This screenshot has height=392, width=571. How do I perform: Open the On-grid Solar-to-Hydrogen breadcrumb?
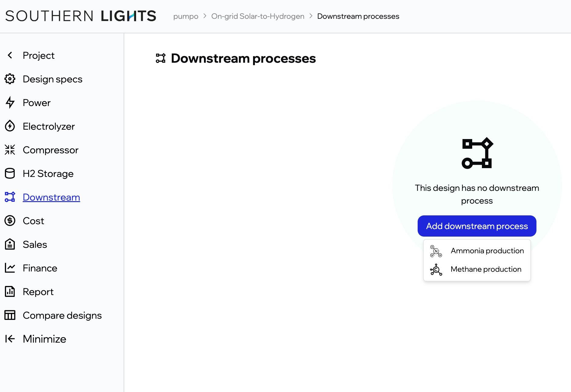coord(258,16)
